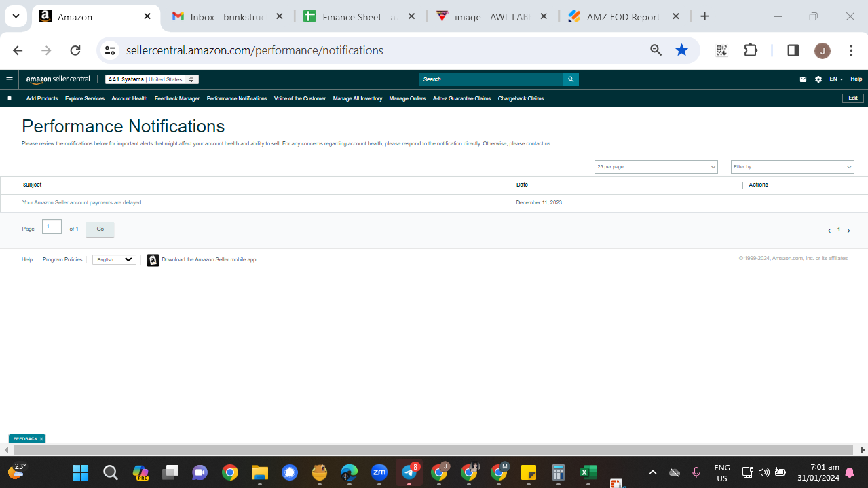The image size is (868, 488).
Task: Click the Seller Central search field
Action: [x=491, y=79]
